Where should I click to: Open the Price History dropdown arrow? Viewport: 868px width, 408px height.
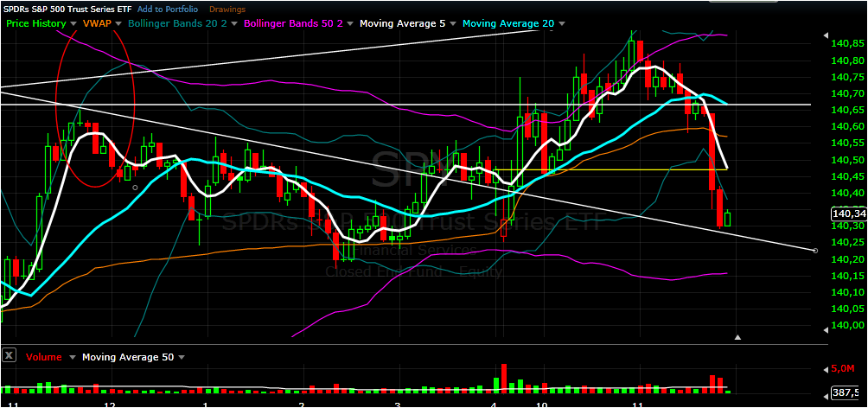click(x=73, y=24)
